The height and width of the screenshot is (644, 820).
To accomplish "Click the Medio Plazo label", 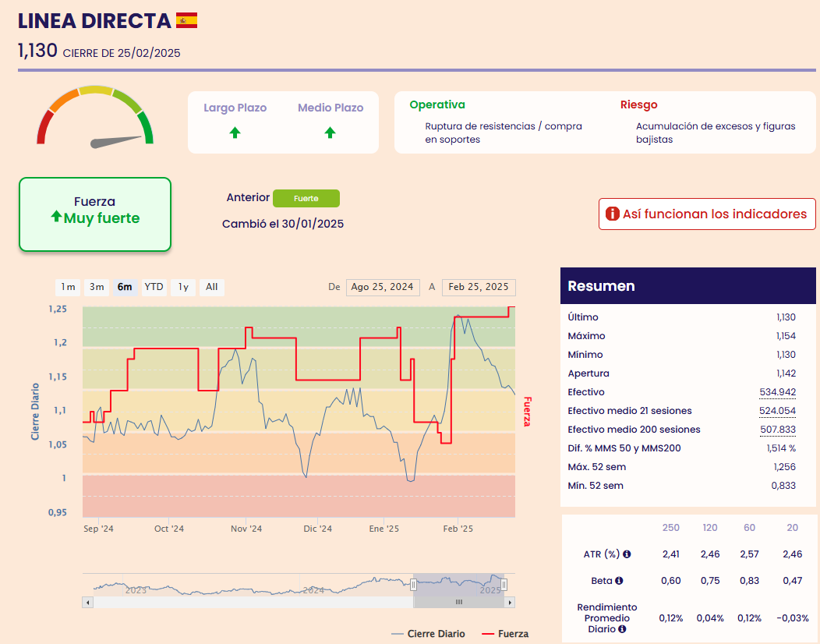I will [330, 108].
